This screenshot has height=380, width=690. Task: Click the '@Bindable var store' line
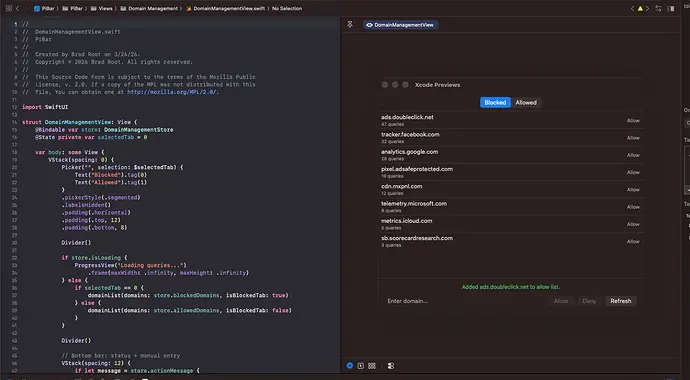[104, 130]
